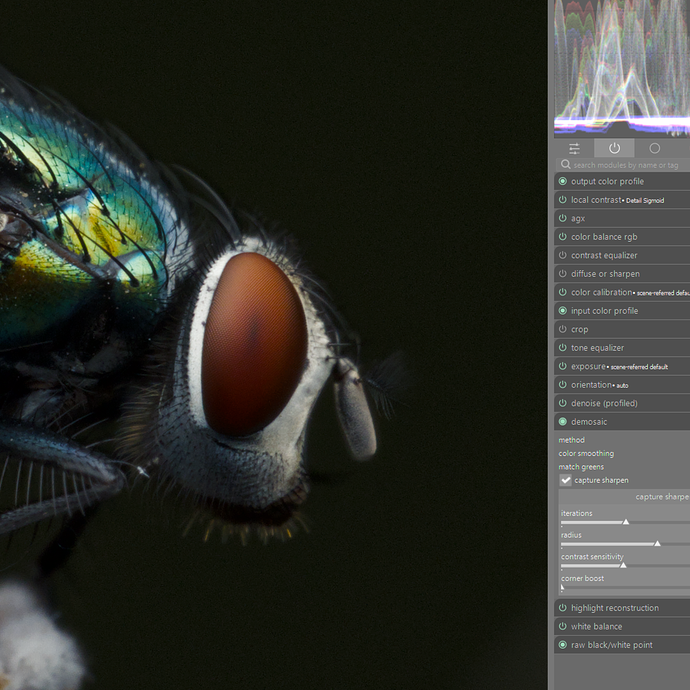Open the quick access panel tab icon
This screenshot has width=690, height=690.
tap(574, 148)
